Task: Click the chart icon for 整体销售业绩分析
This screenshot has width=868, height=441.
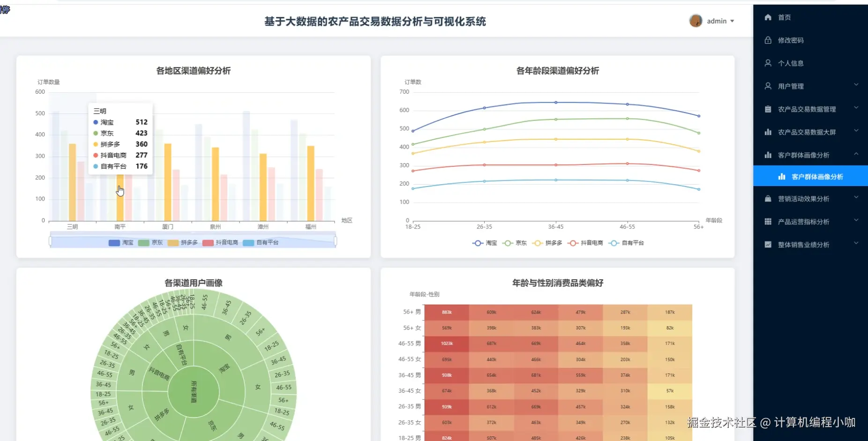Action: tap(768, 245)
